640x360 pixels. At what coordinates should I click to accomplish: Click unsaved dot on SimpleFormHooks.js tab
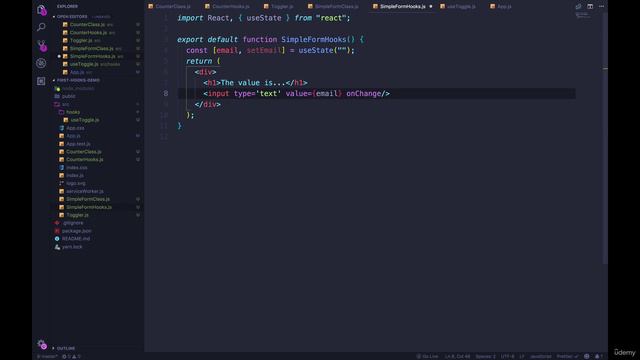[x=431, y=7]
